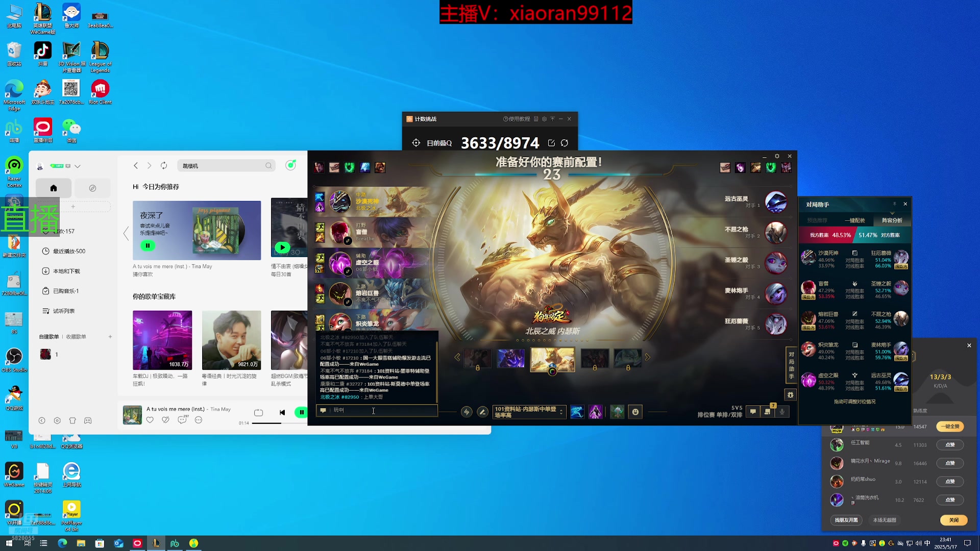Click previous arrow on recommendation carousel

(x=126, y=234)
